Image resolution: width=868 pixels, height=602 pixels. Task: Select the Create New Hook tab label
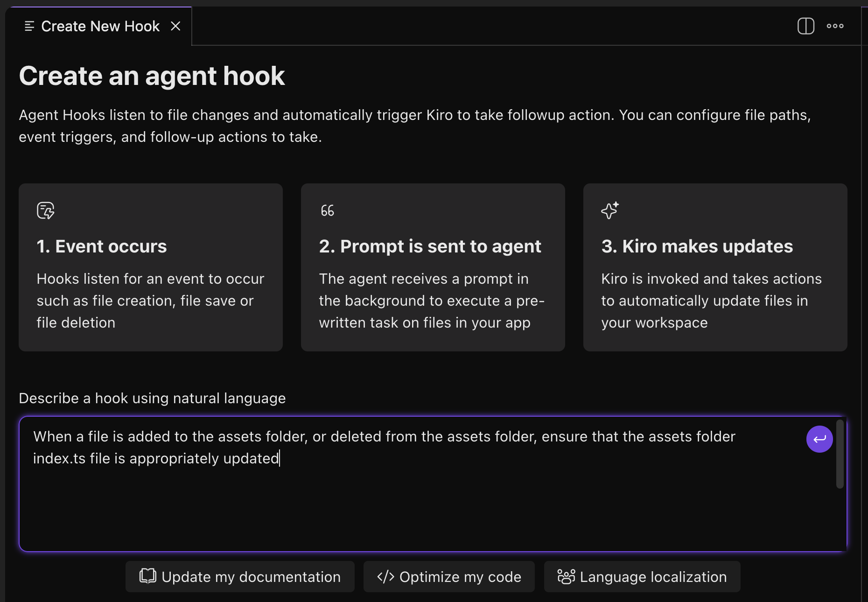[x=100, y=26]
